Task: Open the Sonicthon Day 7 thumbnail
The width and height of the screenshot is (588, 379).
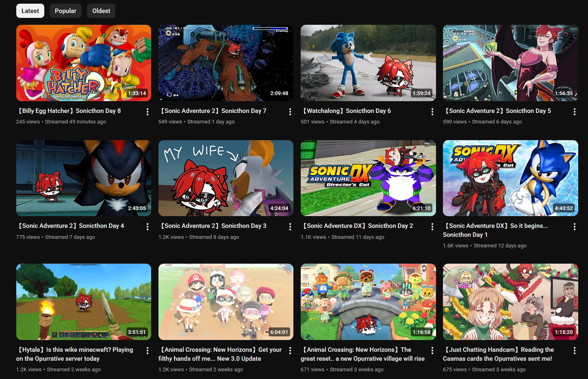Action: pyautogui.click(x=226, y=63)
